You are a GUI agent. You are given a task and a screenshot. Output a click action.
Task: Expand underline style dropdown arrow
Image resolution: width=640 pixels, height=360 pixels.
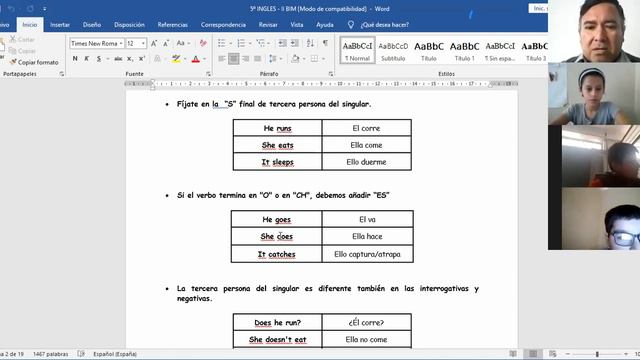click(107, 59)
